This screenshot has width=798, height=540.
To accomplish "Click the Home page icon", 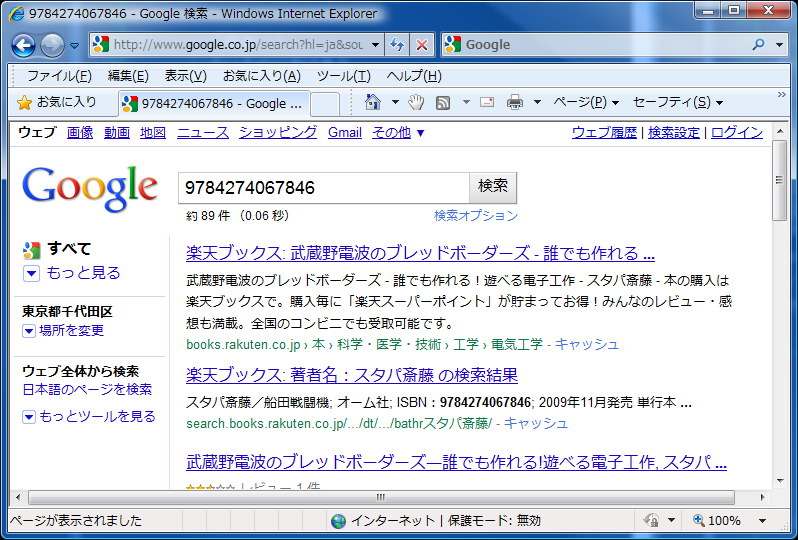I will 373,102.
